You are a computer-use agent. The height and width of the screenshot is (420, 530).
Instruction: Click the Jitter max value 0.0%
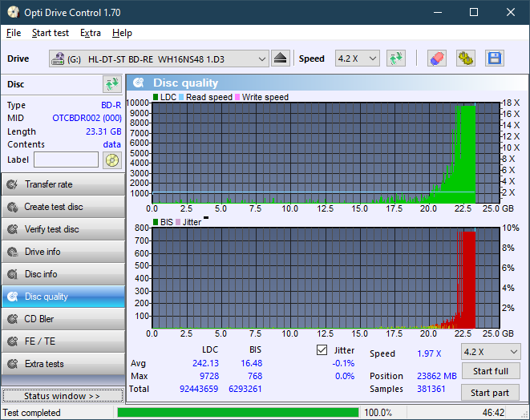coord(345,376)
